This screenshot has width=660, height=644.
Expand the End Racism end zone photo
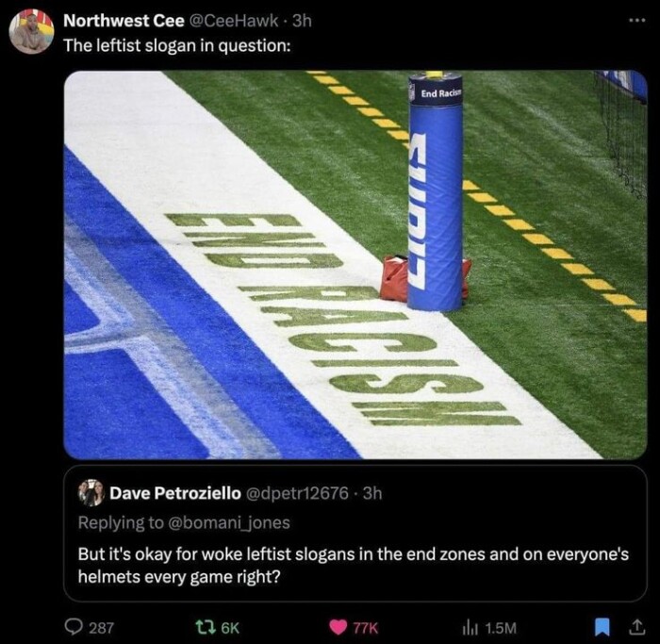pyautogui.click(x=355, y=264)
